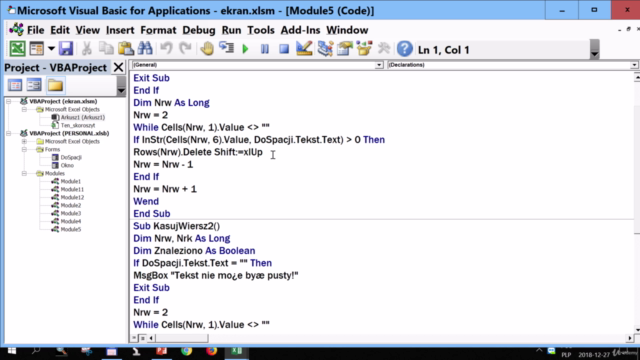Click the Undo arrow
Screen dimensions: 640x360
(x=166, y=49)
